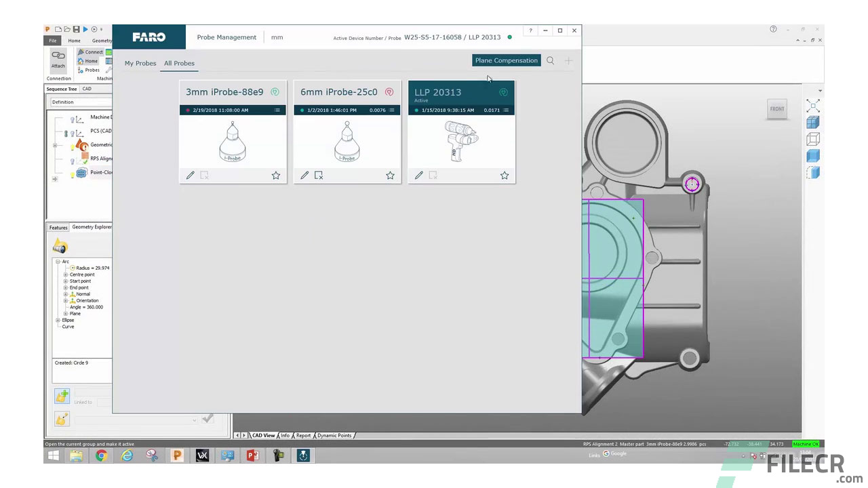Image resolution: width=868 pixels, height=488 pixels.
Task: Expand the Normal node
Action: coord(66,294)
